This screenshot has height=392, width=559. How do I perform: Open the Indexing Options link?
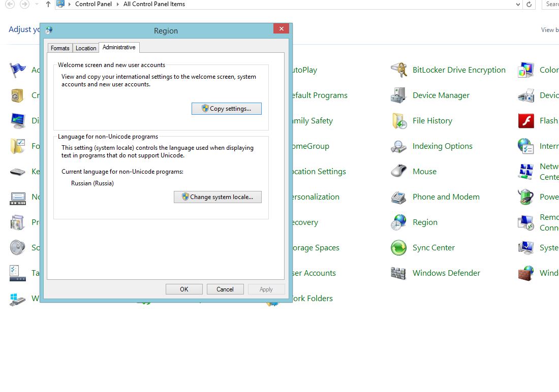[x=443, y=146]
